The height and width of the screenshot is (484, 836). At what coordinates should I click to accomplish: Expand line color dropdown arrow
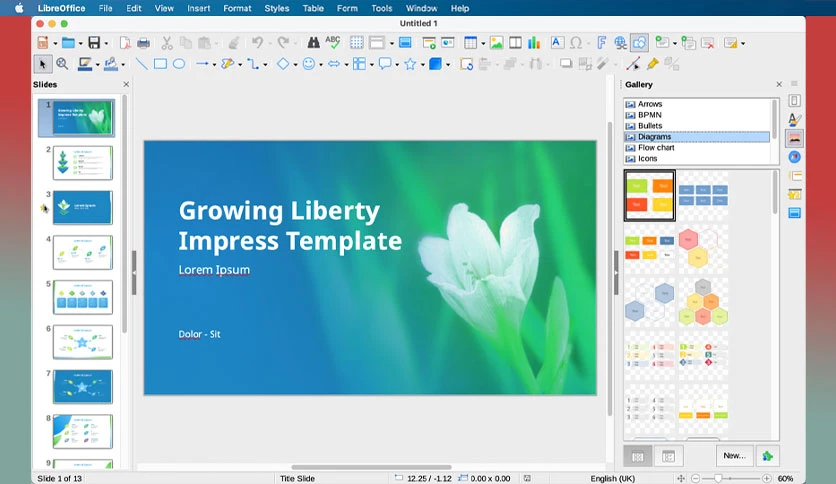(98, 64)
